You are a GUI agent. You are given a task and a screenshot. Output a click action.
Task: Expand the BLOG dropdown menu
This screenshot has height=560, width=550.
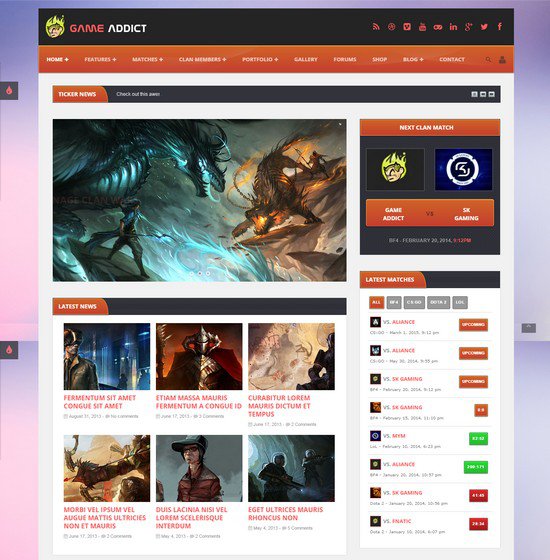pos(413,59)
